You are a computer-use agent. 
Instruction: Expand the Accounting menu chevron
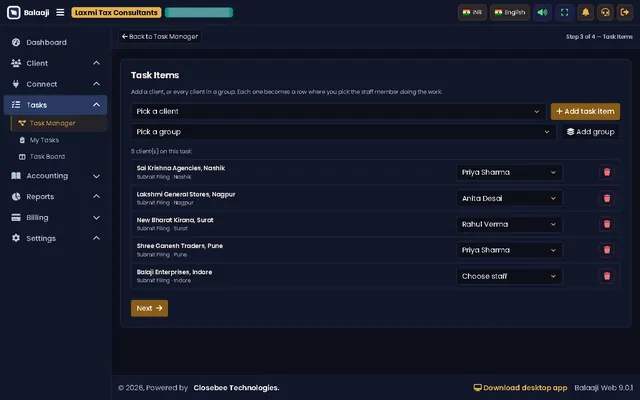point(96,176)
